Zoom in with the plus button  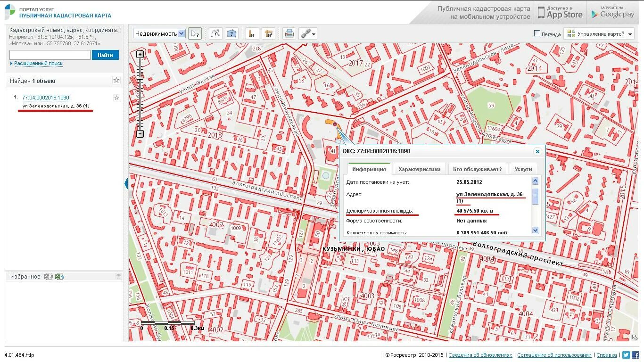(140, 54)
